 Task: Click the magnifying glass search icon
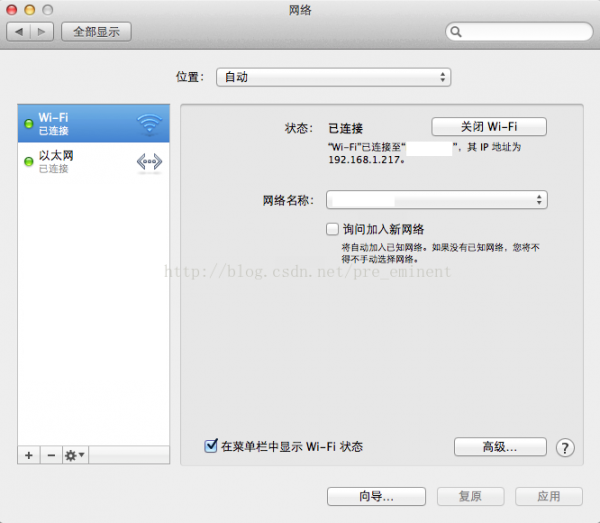(456, 32)
